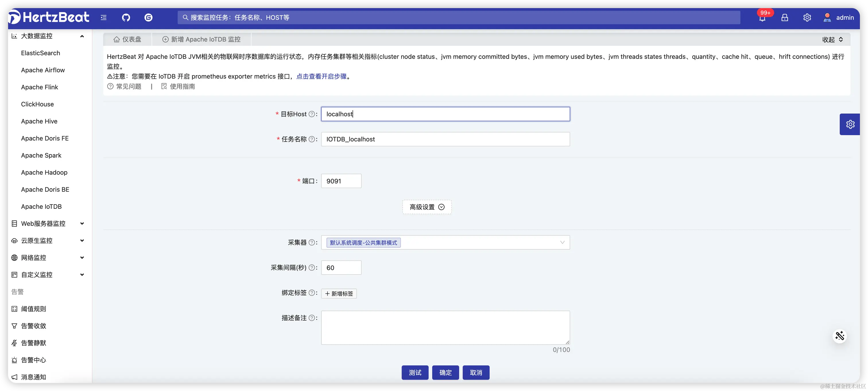Open ElasticSearch in the sidebar

click(x=40, y=53)
